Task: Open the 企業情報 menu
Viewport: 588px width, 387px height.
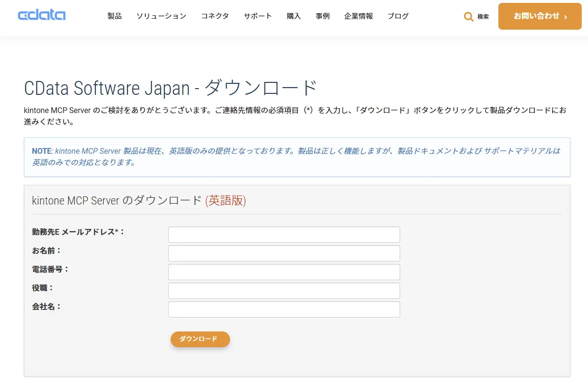Action: [358, 16]
